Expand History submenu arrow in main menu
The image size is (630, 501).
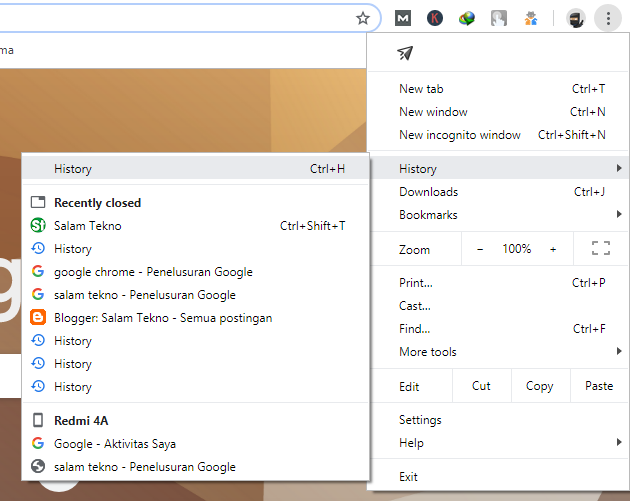pos(619,168)
